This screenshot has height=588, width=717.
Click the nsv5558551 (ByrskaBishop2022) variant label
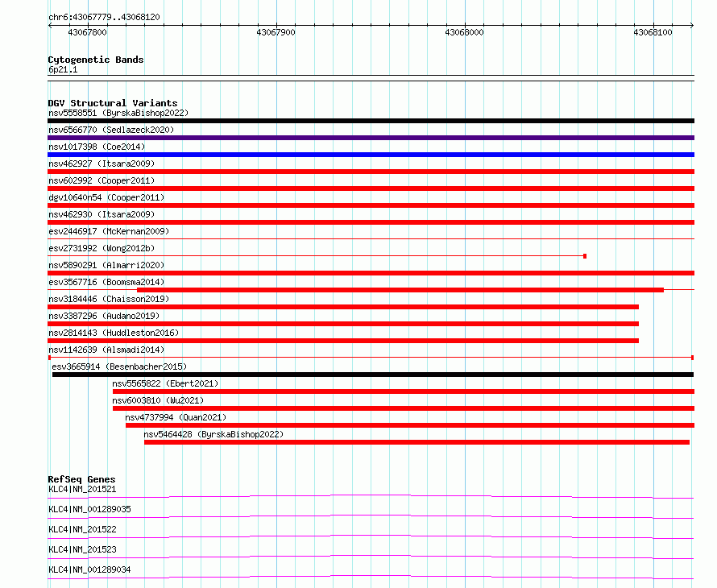(x=118, y=113)
